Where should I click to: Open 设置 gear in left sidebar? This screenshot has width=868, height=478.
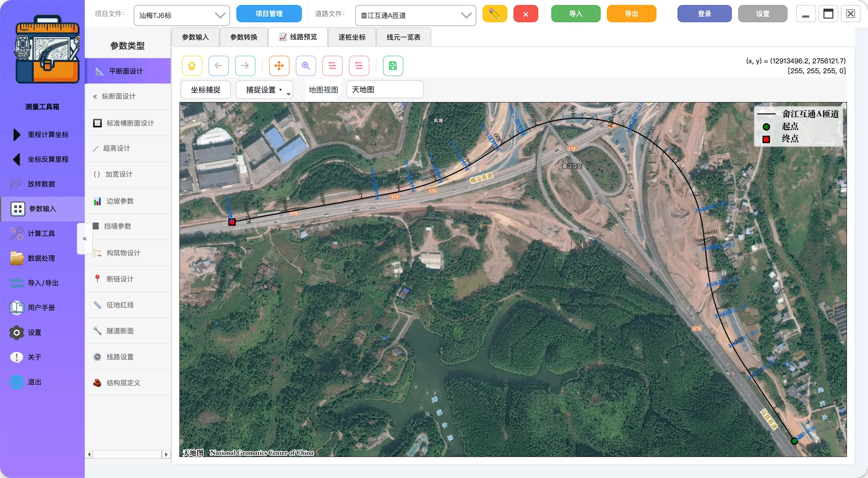click(x=42, y=332)
